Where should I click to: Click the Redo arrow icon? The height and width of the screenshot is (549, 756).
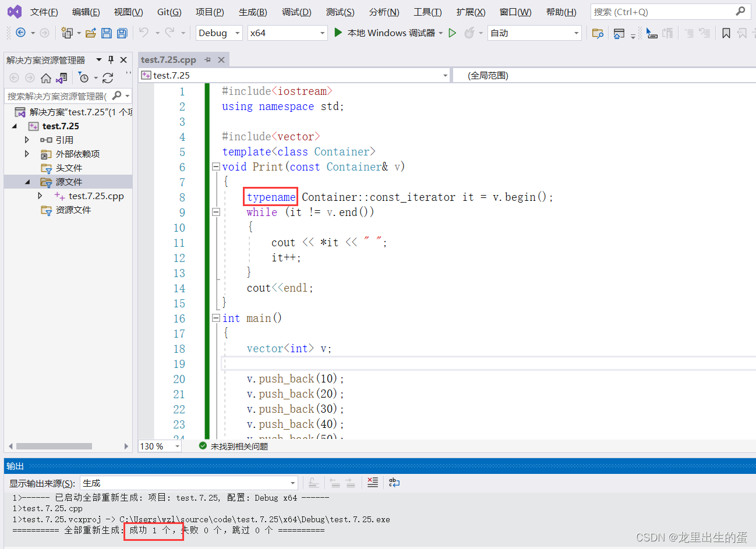click(169, 33)
